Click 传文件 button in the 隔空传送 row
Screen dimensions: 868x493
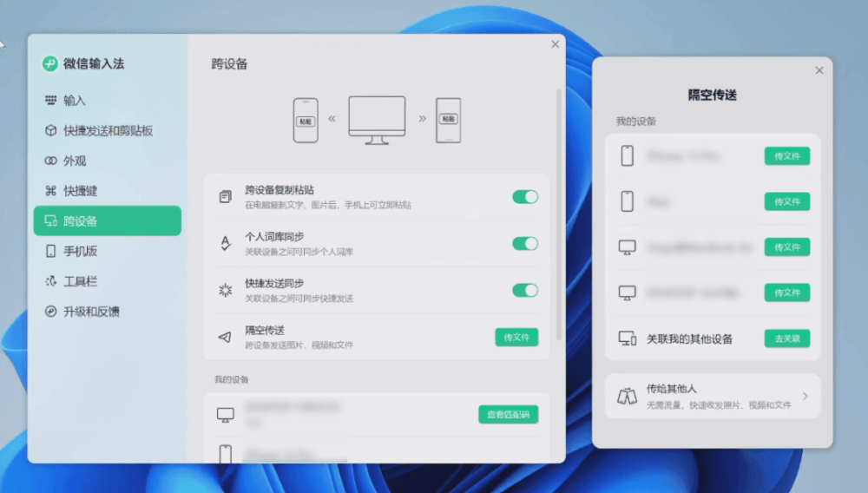[x=516, y=337]
